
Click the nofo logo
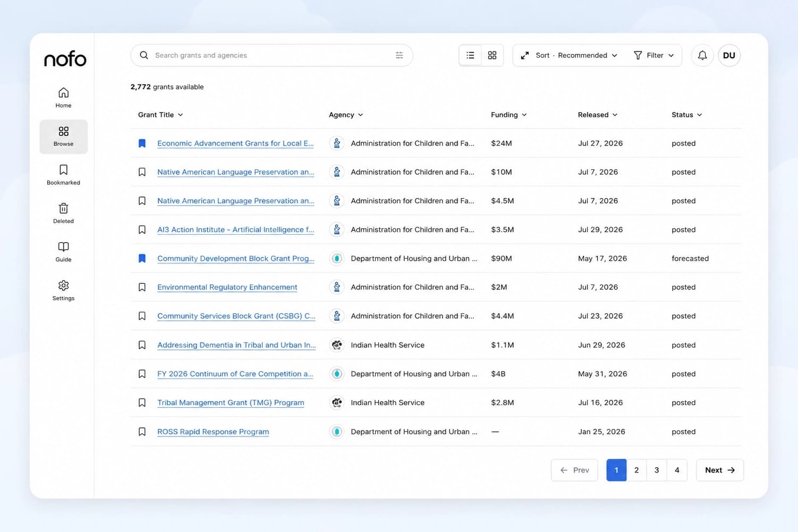click(65, 59)
